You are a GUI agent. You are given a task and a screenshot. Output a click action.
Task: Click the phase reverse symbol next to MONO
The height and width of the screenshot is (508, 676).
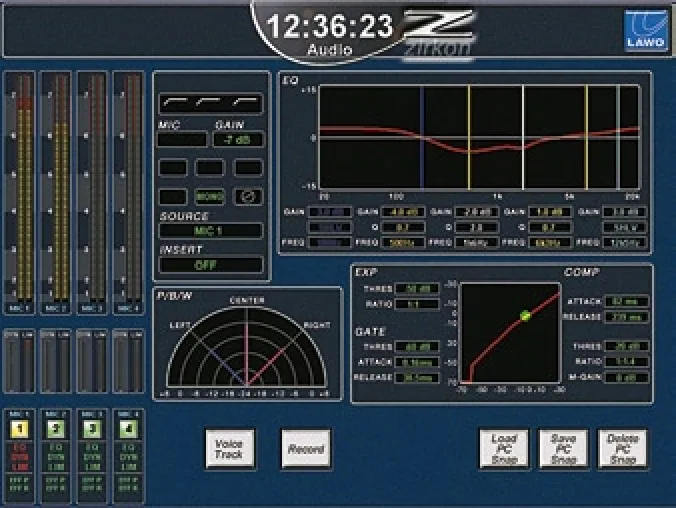click(248, 197)
